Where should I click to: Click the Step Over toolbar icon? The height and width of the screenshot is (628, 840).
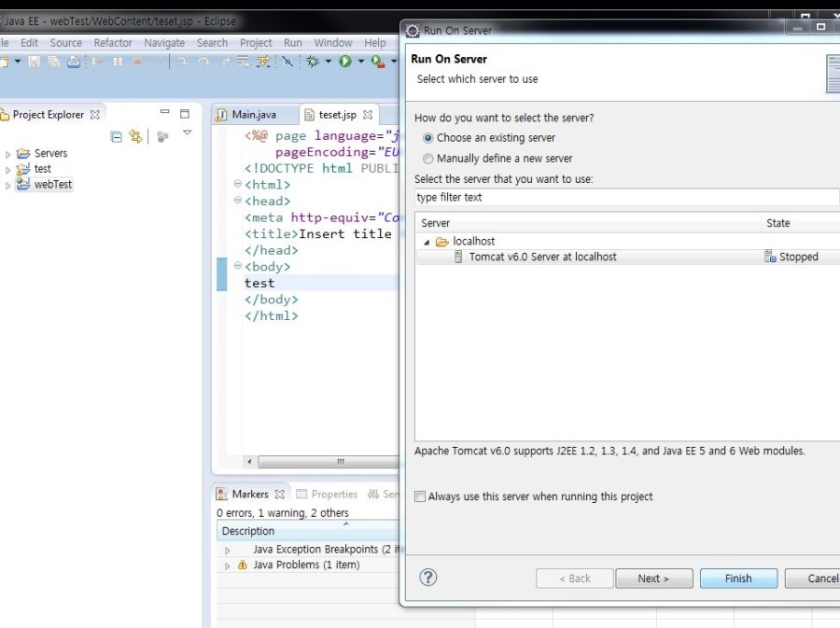click(203, 62)
